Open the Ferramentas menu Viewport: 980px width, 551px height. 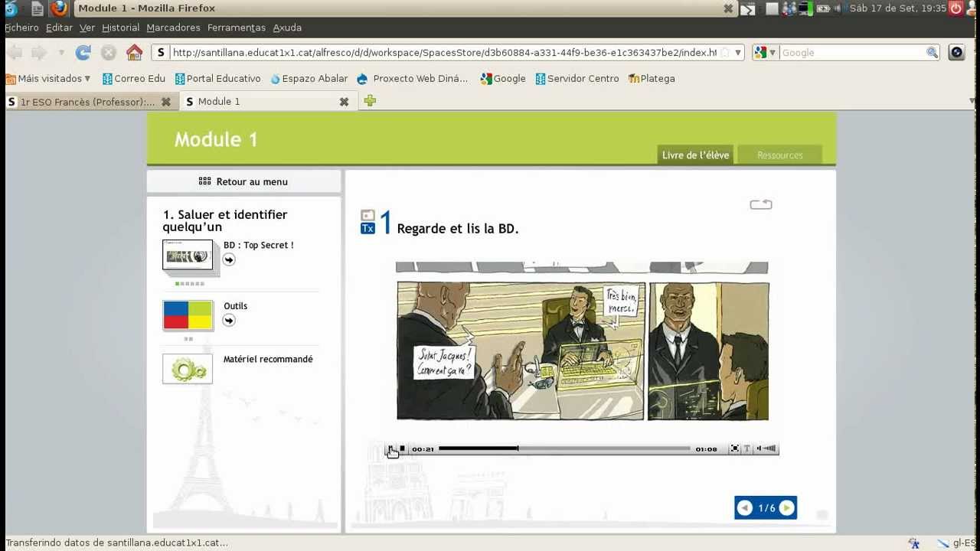coord(237,28)
